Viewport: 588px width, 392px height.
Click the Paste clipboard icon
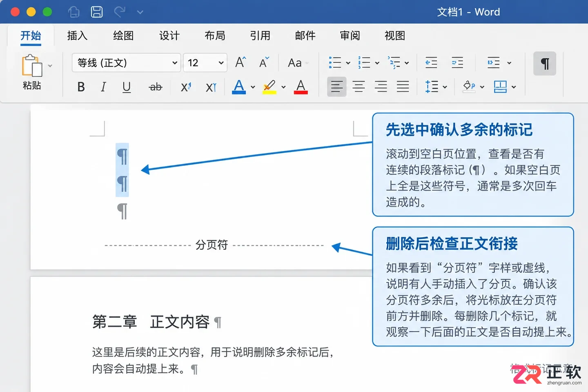pyautogui.click(x=32, y=66)
